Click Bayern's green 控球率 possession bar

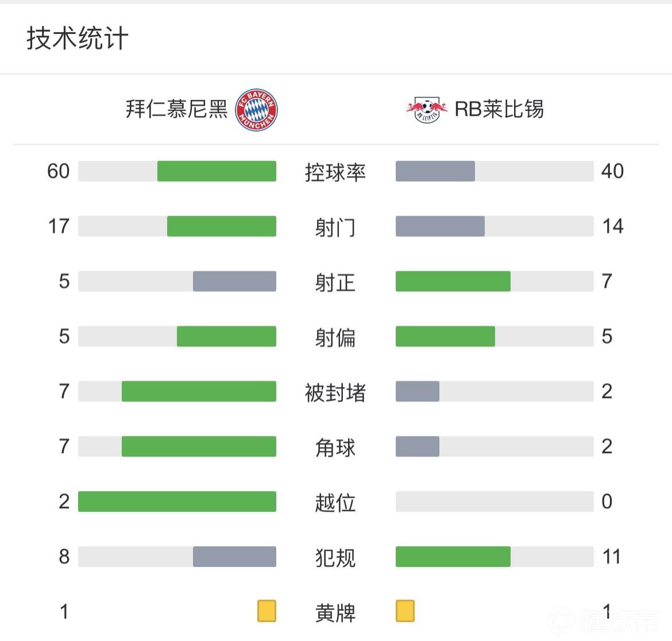[217, 171]
